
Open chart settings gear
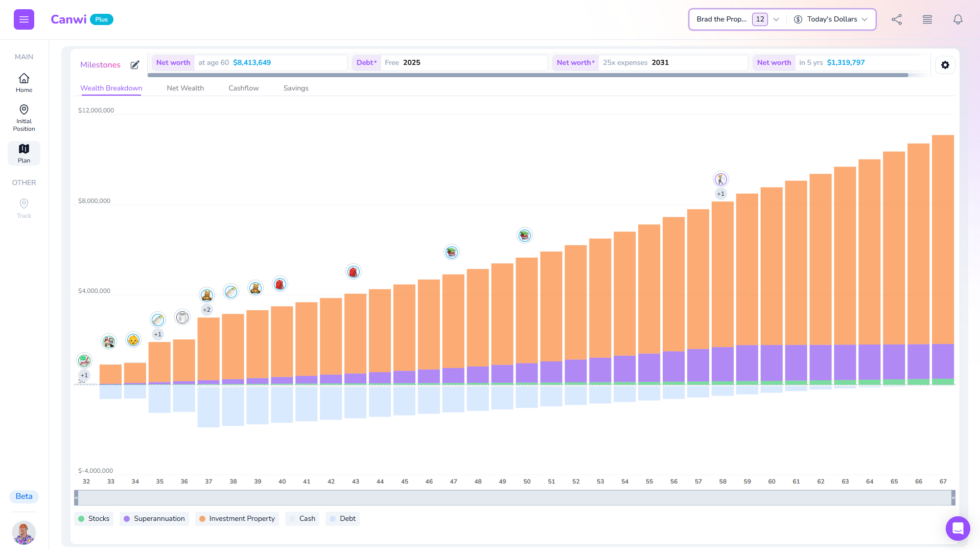tap(945, 65)
